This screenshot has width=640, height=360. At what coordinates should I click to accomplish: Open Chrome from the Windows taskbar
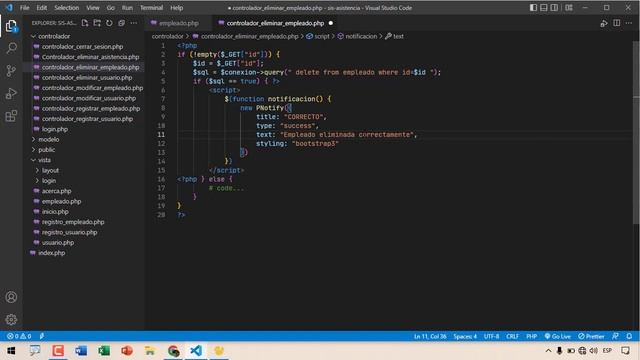pyautogui.click(x=173, y=351)
